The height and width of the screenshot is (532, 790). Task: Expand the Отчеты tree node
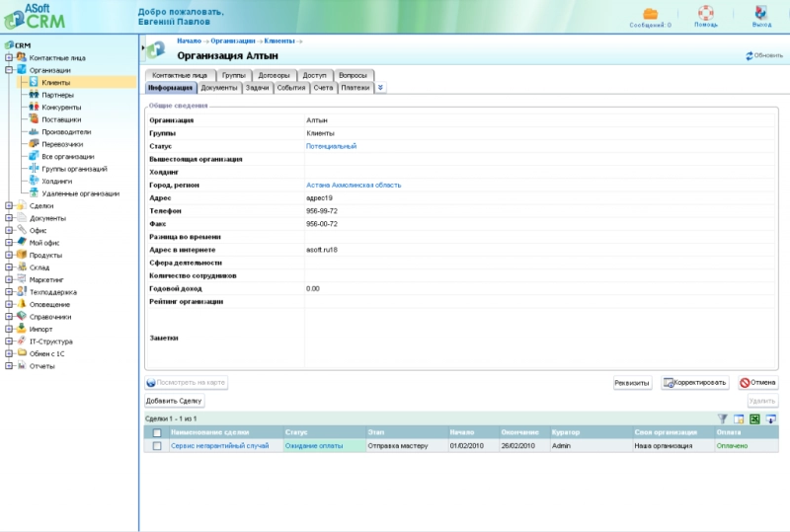click(x=9, y=365)
